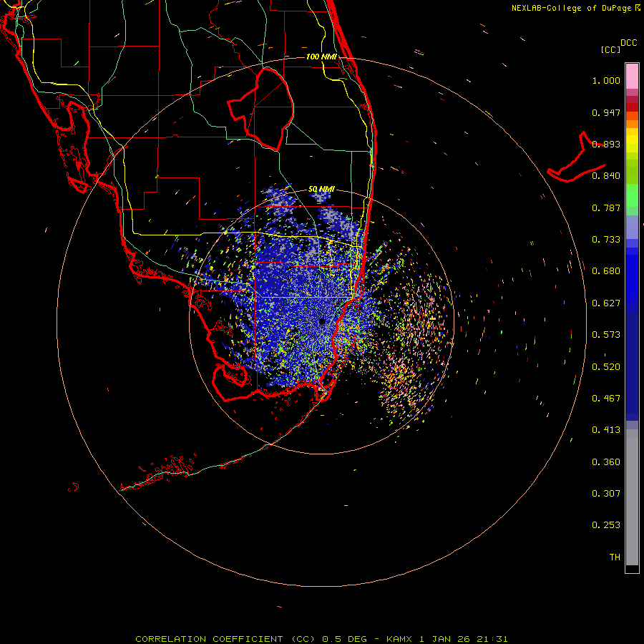
Task: Click the [CC] units label
Action: (610, 49)
